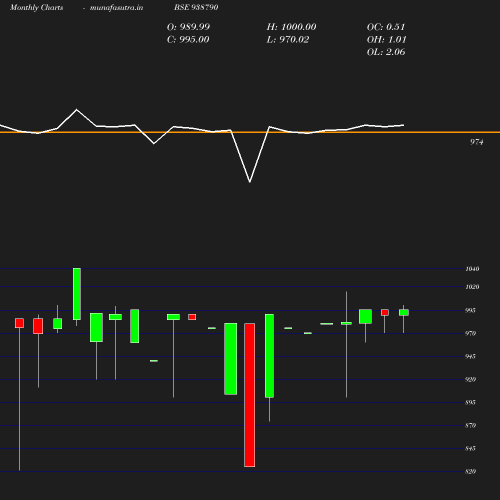Click the open value "O: 989.99"

click(188, 27)
